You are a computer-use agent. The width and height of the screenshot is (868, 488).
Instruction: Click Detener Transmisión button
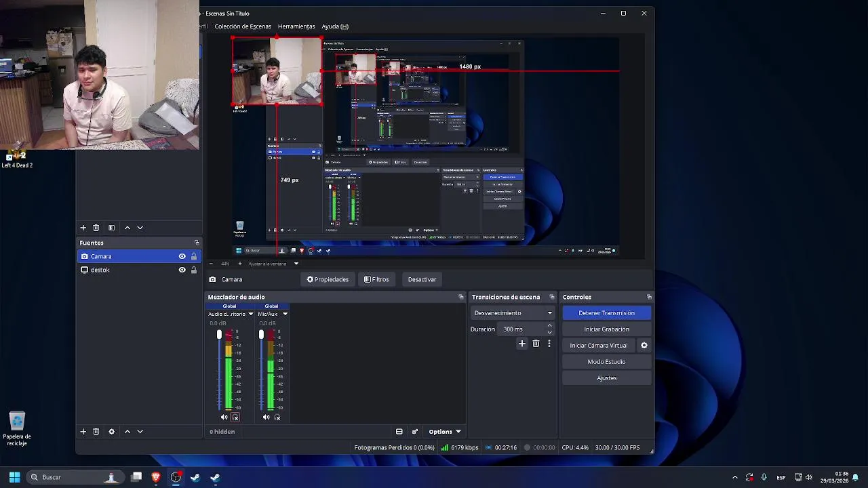point(606,313)
